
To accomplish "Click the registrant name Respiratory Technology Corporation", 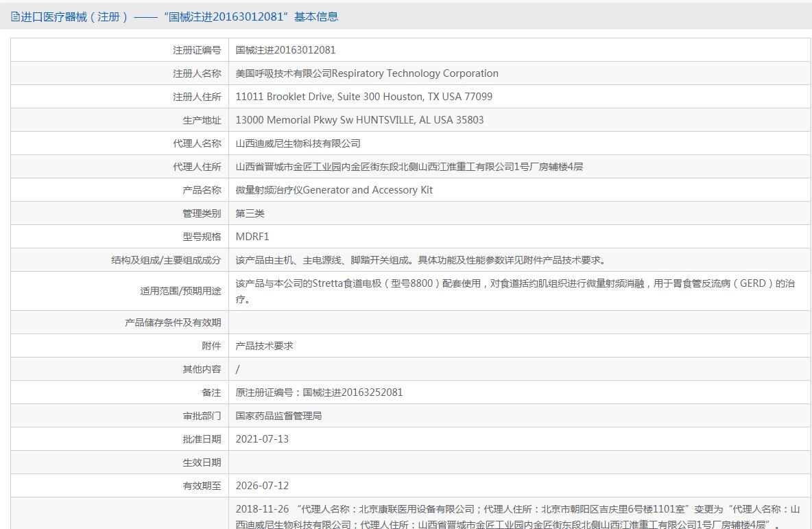I will [x=367, y=73].
